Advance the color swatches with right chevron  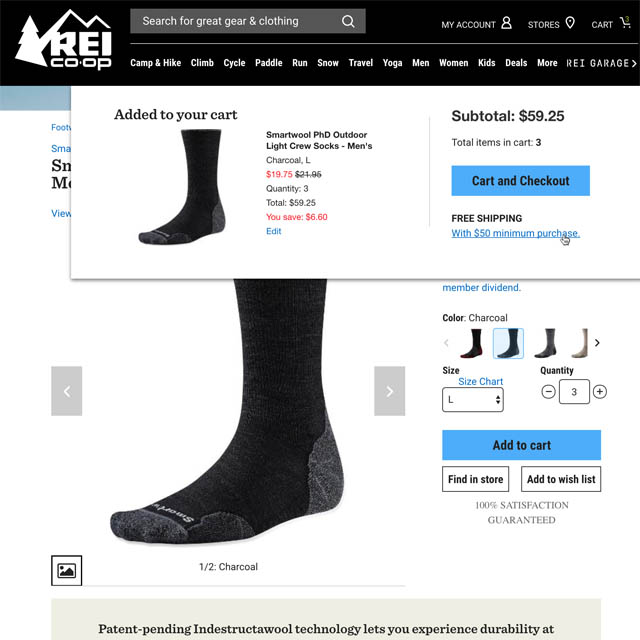(597, 343)
